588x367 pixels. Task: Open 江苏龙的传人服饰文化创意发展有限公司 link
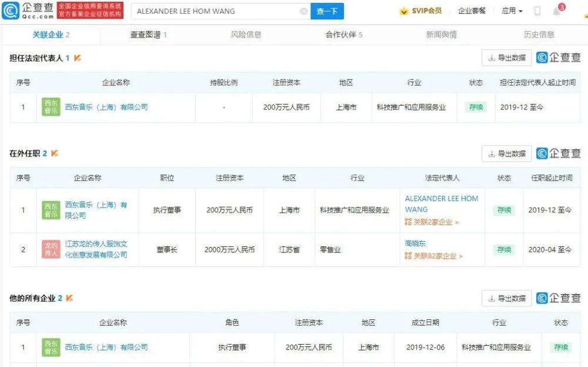coord(96,249)
